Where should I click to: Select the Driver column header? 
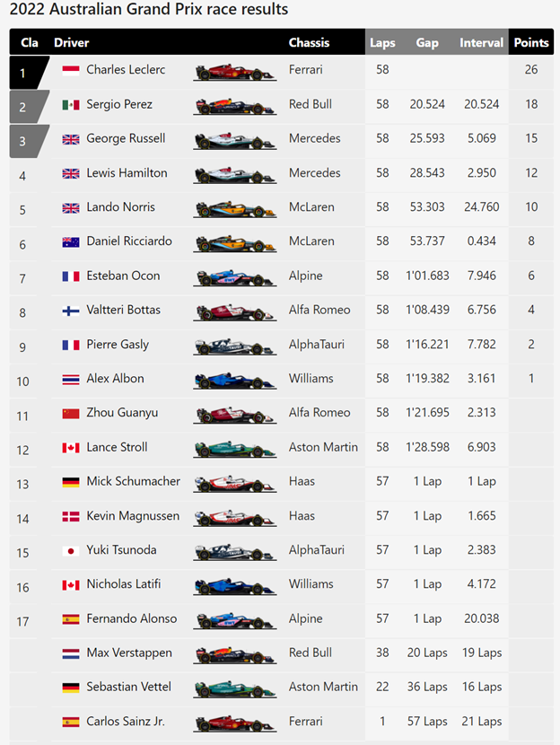72,42
